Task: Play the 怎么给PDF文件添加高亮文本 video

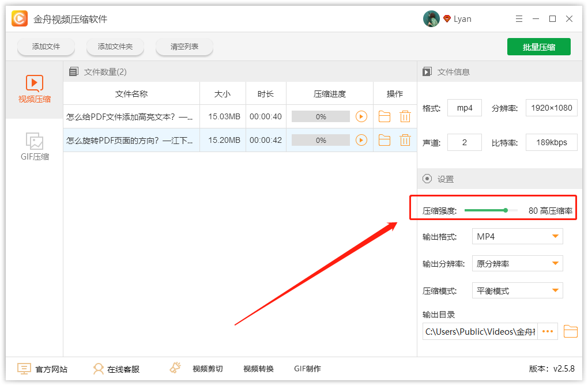Action: (x=361, y=116)
